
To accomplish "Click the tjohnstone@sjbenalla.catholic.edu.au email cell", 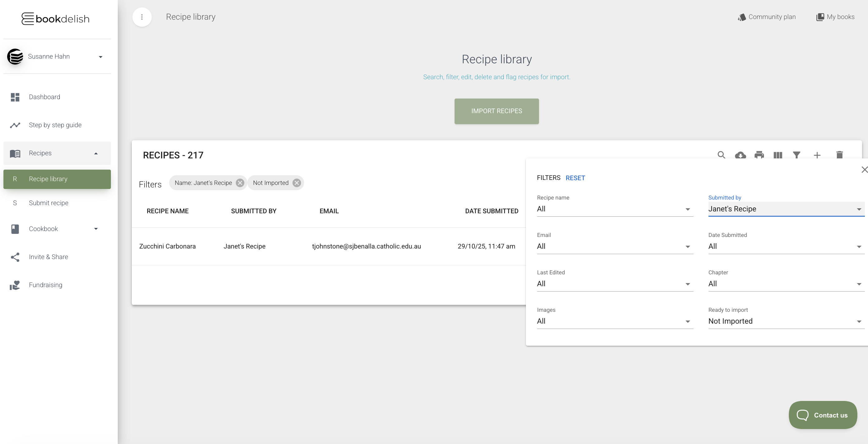I will click(366, 246).
